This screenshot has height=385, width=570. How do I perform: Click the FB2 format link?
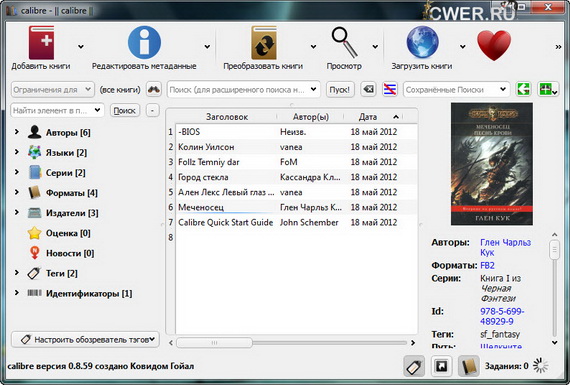tap(487, 265)
